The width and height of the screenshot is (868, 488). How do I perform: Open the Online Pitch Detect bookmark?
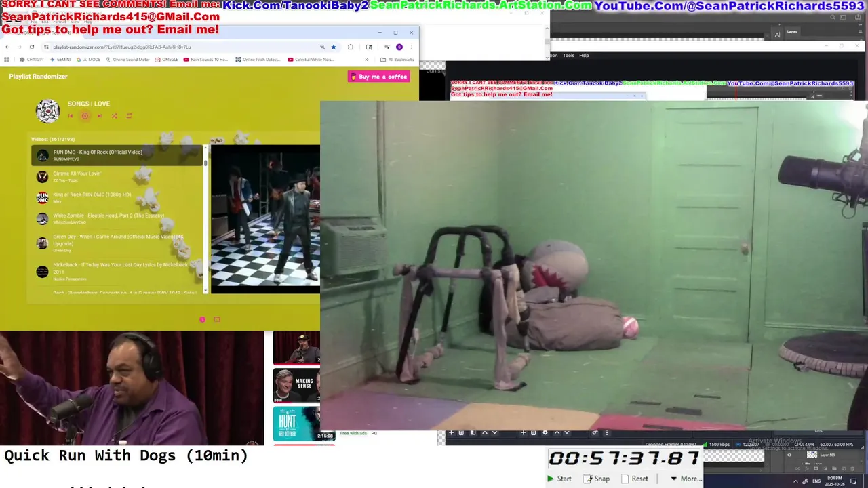coord(258,60)
